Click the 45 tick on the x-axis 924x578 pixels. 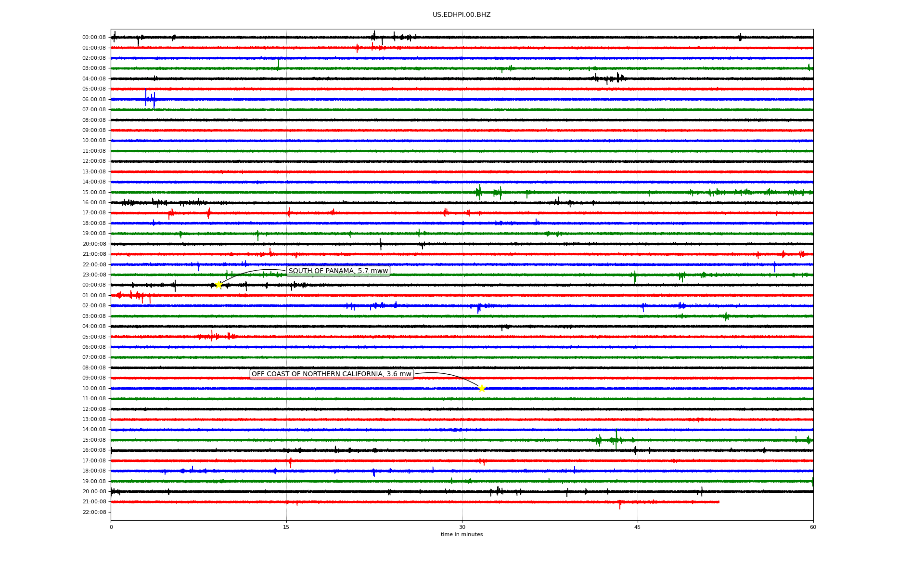[638, 527]
